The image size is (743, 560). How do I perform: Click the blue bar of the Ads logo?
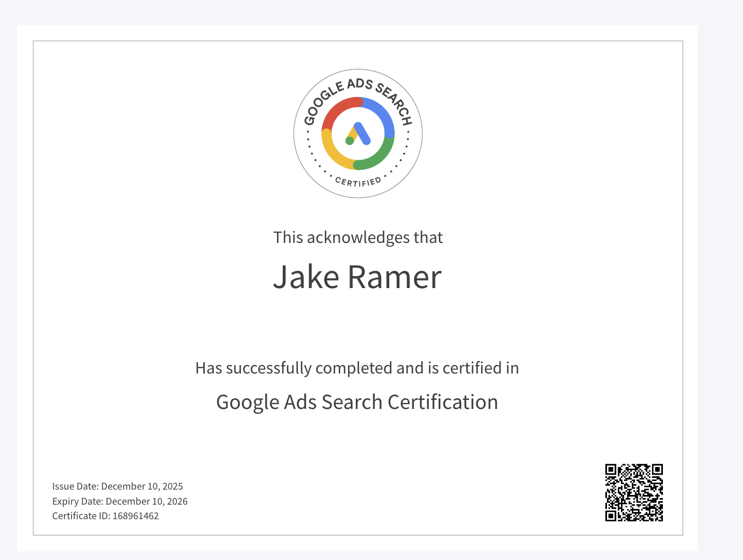tap(362, 133)
